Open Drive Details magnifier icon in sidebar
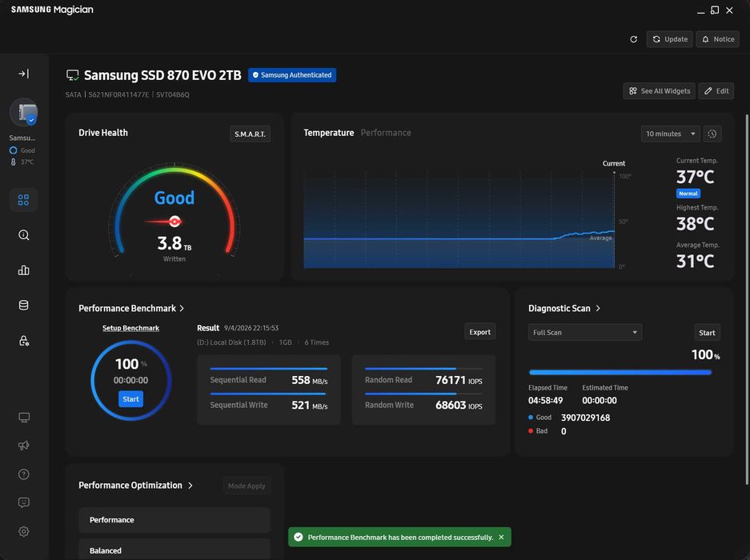The height and width of the screenshot is (560, 750). [x=23, y=235]
